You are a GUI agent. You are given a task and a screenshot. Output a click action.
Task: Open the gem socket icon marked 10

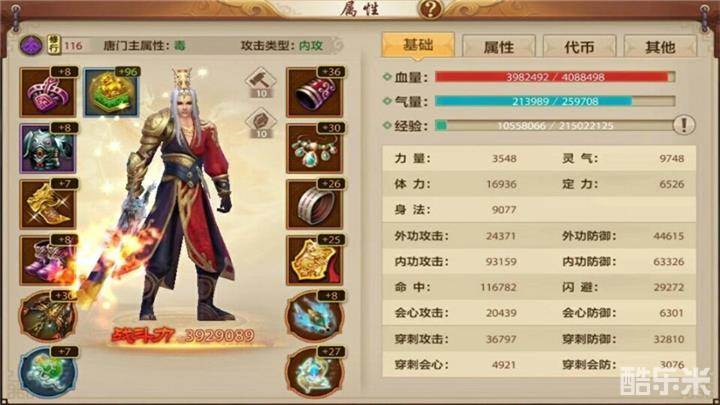[261, 123]
